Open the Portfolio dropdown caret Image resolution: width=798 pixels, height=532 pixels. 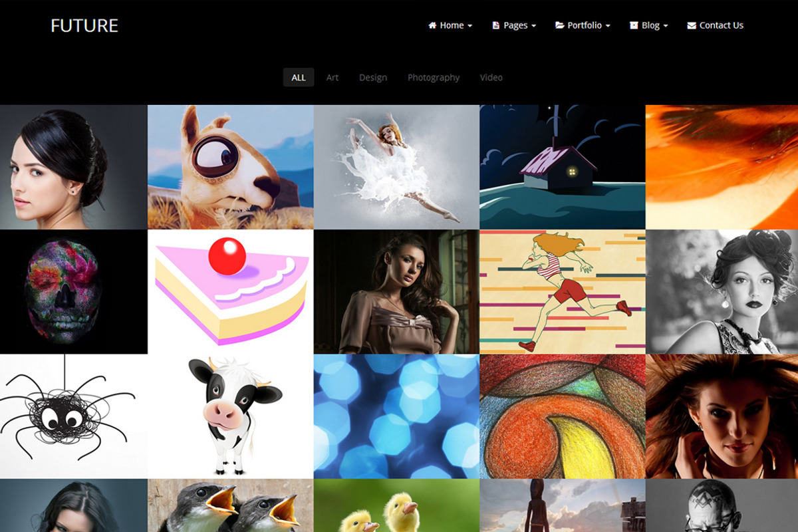[x=608, y=26]
